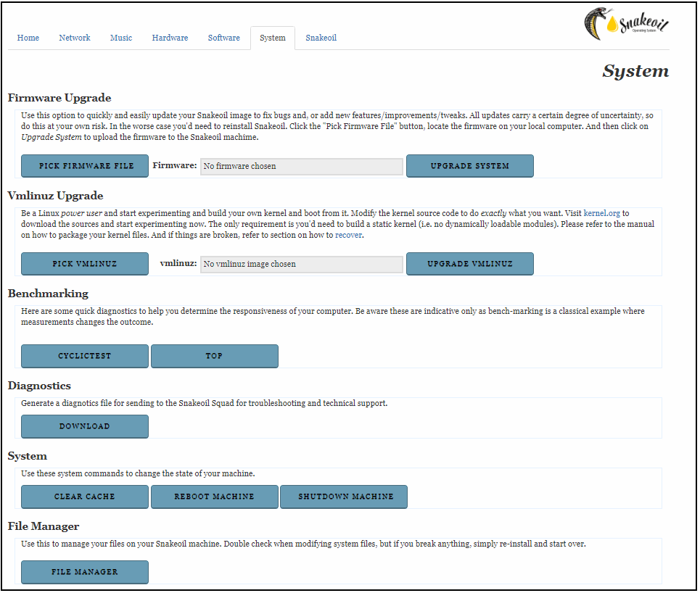Image resolution: width=700 pixels, height=593 pixels.
Task: Go to the Music tab
Action: coord(121,38)
